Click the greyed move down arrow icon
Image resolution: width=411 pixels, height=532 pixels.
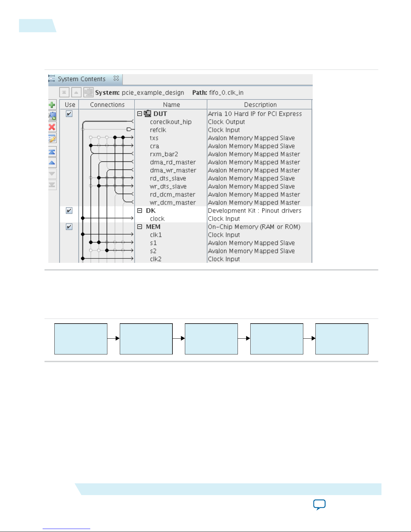pos(52,174)
